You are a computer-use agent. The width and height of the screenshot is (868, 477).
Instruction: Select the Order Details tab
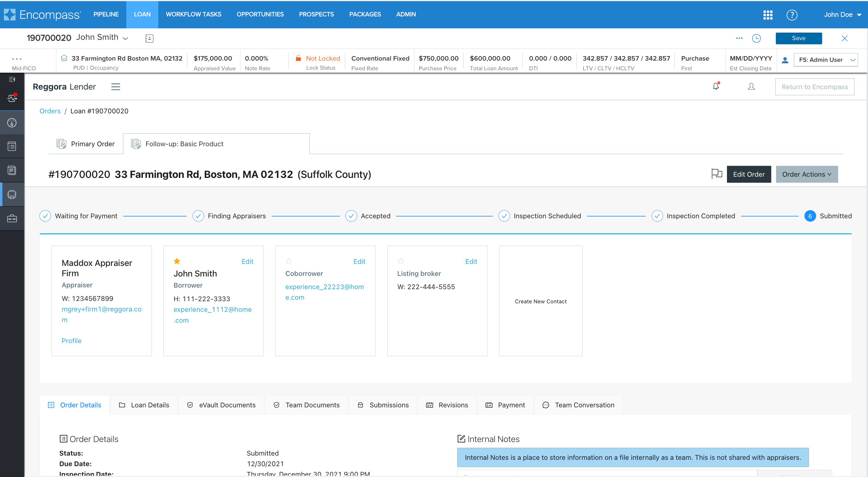click(74, 405)
